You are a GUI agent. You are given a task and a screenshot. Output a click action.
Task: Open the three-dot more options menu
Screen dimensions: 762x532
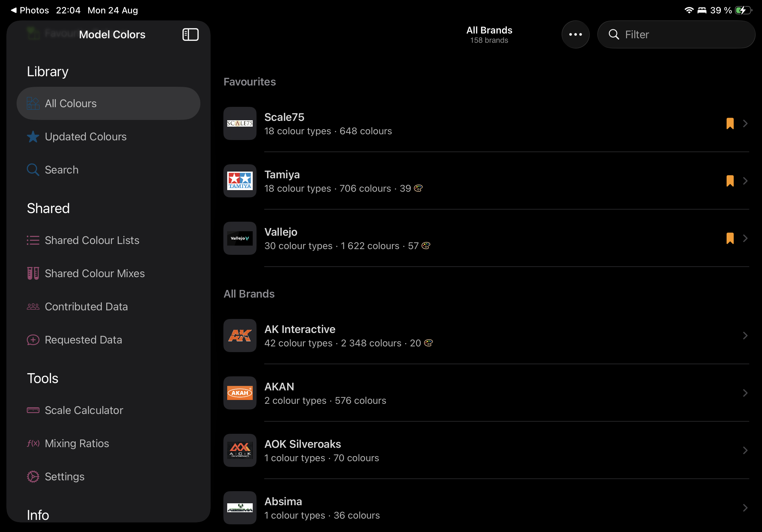575,34
